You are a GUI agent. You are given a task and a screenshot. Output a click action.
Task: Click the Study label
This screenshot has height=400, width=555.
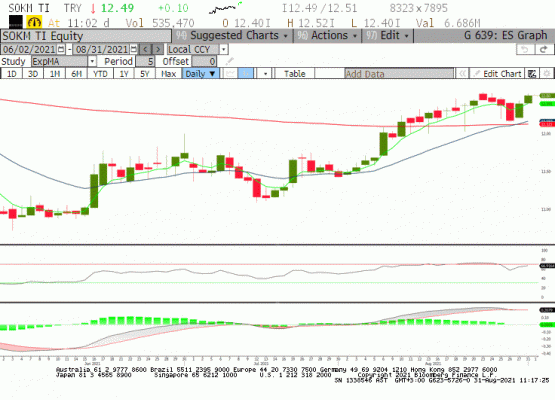tap(13, 61)
